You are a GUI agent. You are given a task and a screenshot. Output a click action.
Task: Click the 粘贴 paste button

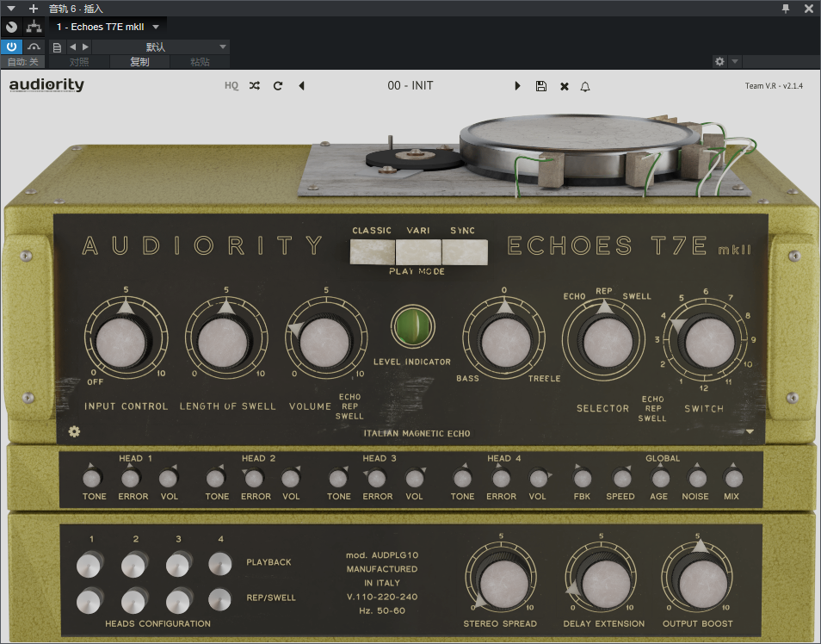click(200, 62)
